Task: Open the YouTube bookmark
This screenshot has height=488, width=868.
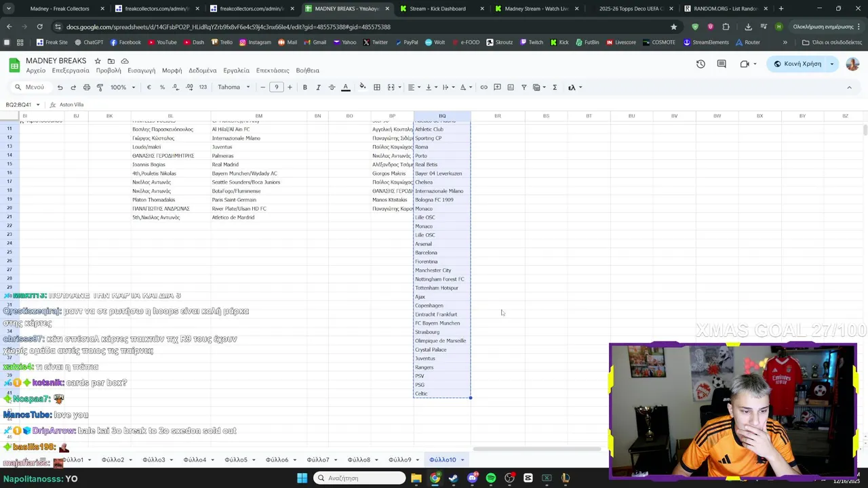Action: (161, 42)
